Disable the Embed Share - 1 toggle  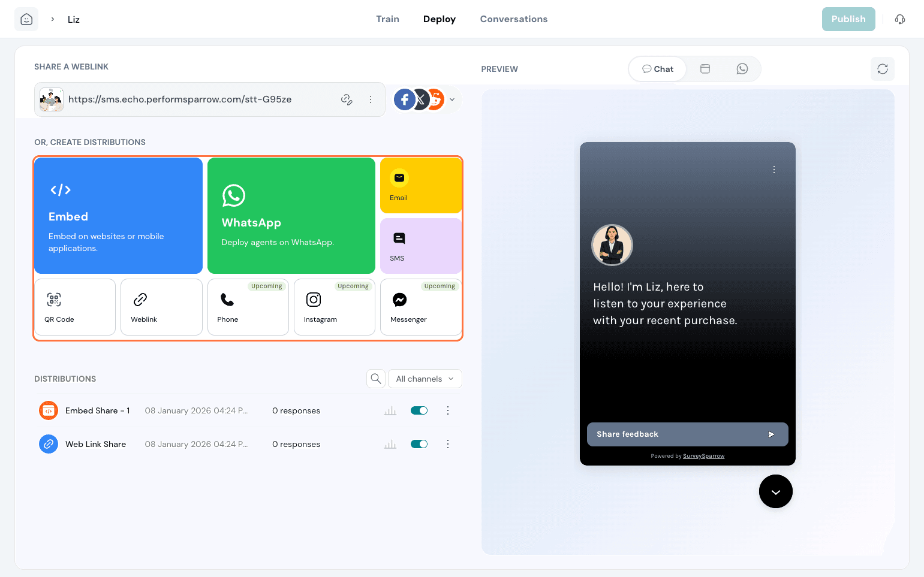[x=419, y=410]
